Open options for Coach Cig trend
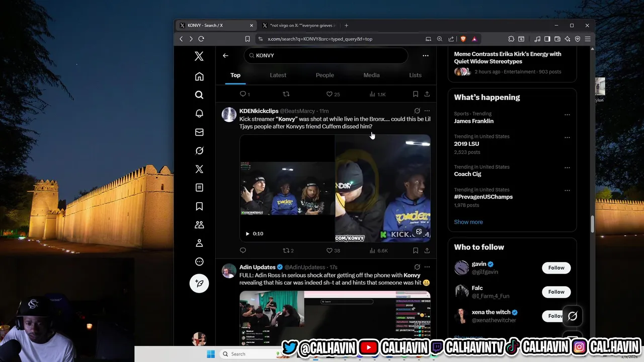 click(x=567, y=167)
